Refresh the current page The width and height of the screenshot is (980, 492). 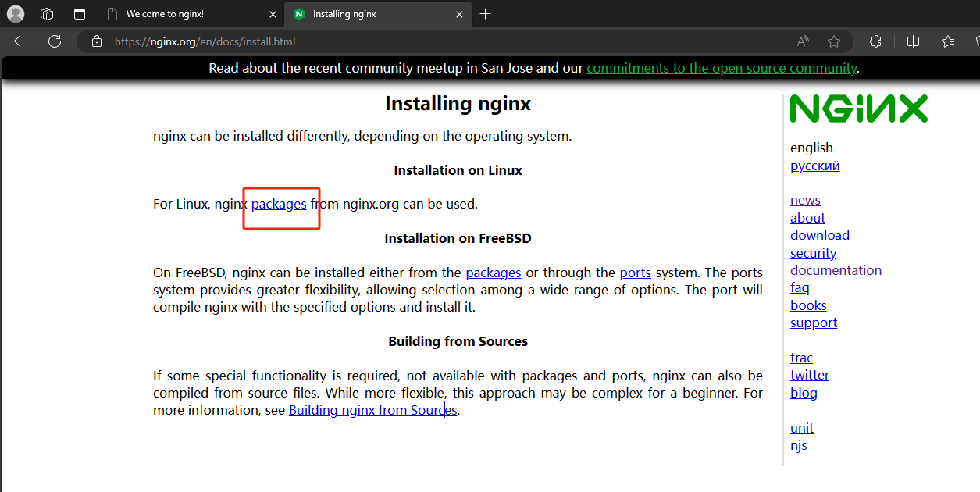tap(55, 41)
